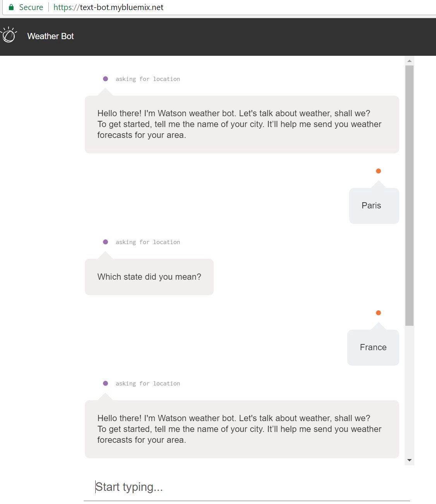Click the first Watson greeting message bubble
Screen dimensions: 436x504
242,124
